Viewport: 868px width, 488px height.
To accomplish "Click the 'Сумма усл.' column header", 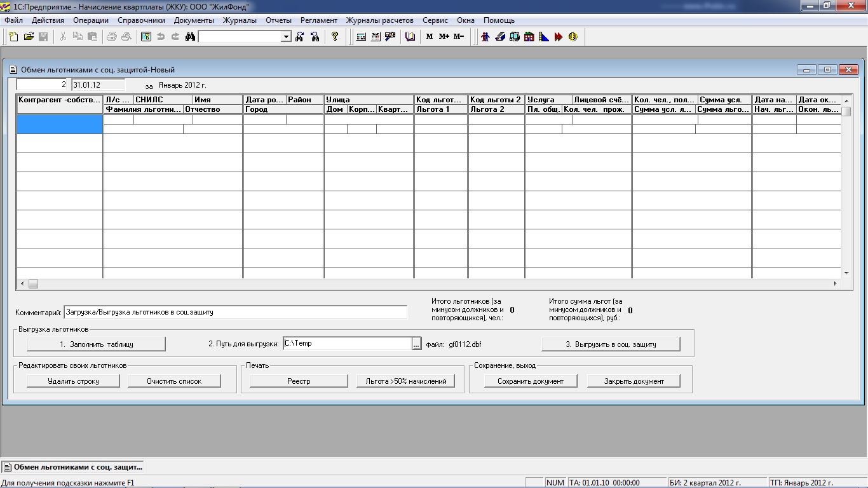I will pyautogui.click(x=724, y=100).
